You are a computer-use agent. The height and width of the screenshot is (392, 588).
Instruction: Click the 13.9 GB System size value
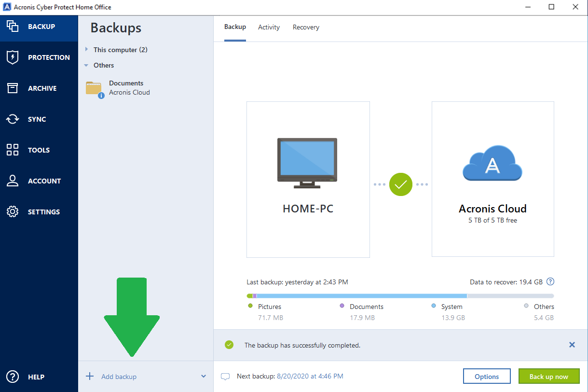click(453, 318)
